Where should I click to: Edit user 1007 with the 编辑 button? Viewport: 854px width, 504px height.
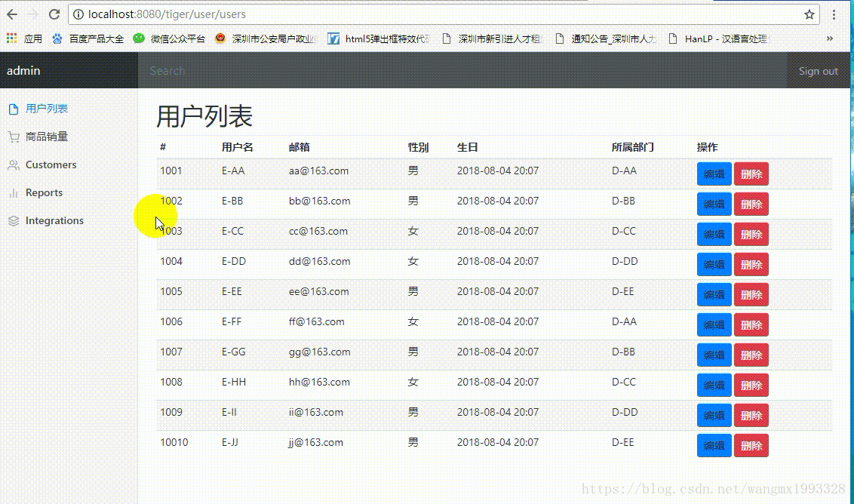tap(714, 355)
